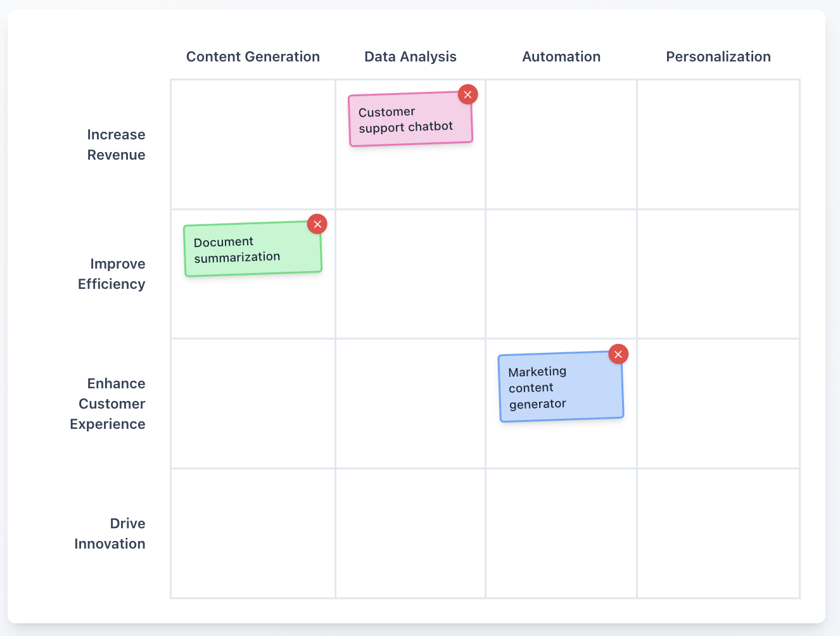Click the empty Personalization cell for Increase Revenue
This screenshot has height=636, width=840.
718,144
